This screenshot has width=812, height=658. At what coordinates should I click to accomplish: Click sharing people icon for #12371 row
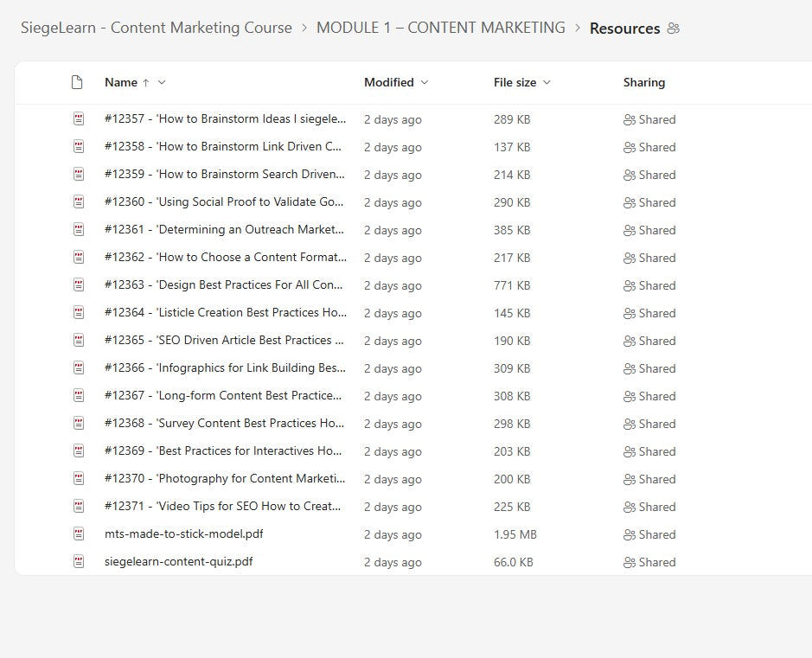pyautogui.click(x=630, y=508)
